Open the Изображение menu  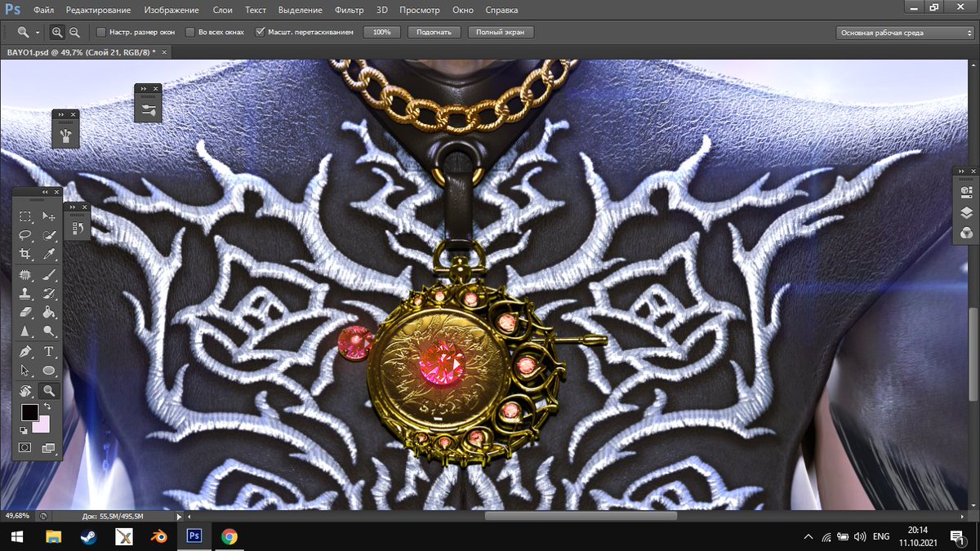(171, 11)
